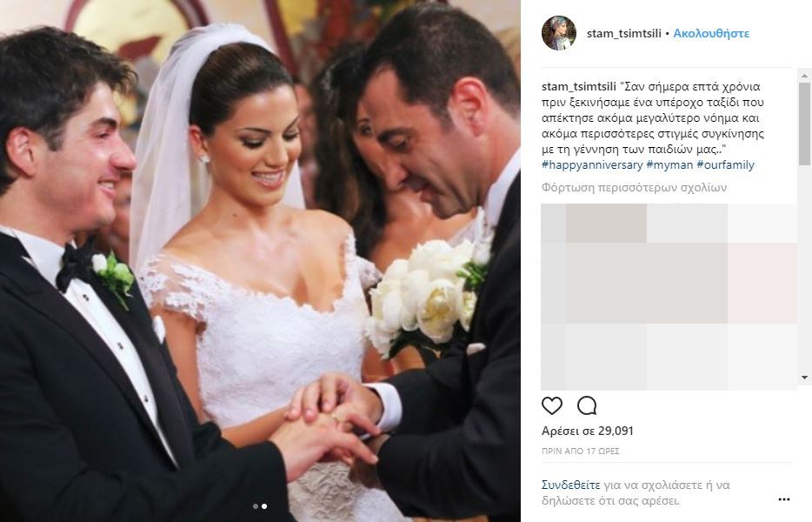Select the first carousel dot indicator
The width and height of the screenshot is (812, 522).
[256, 506]
